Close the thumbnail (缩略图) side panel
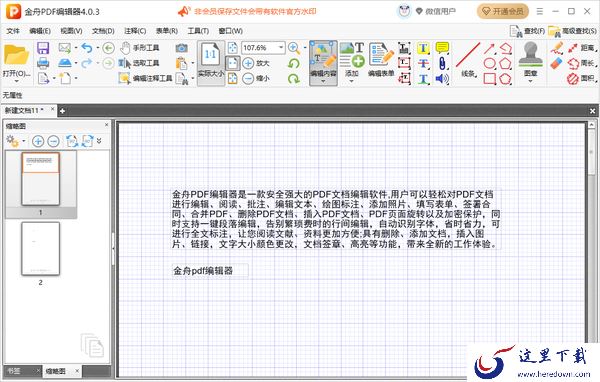The width and height of the screenshot is (600, 382). (x=106, y=125)
